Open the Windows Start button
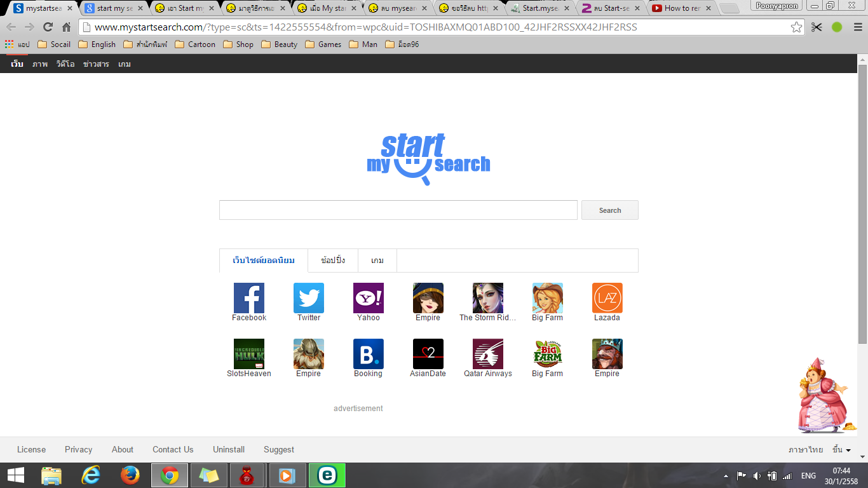 pos(16,475)
